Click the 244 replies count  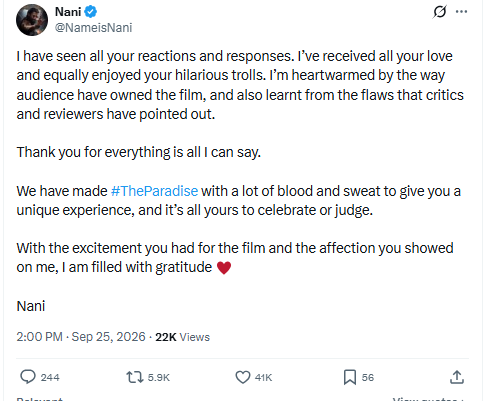pyautogui.click(x=50, y=377)
